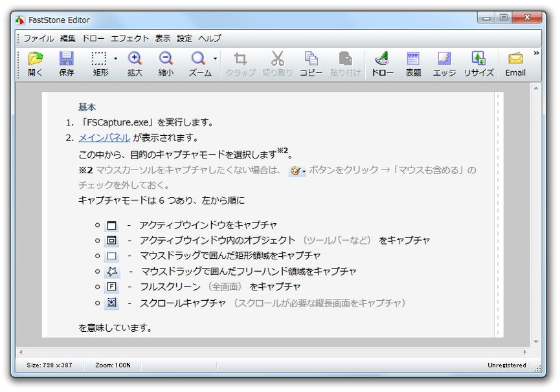Viewport: 560px width, 392px height.
Task: Open the ヘルプ menu
Action: coord(210,39)
